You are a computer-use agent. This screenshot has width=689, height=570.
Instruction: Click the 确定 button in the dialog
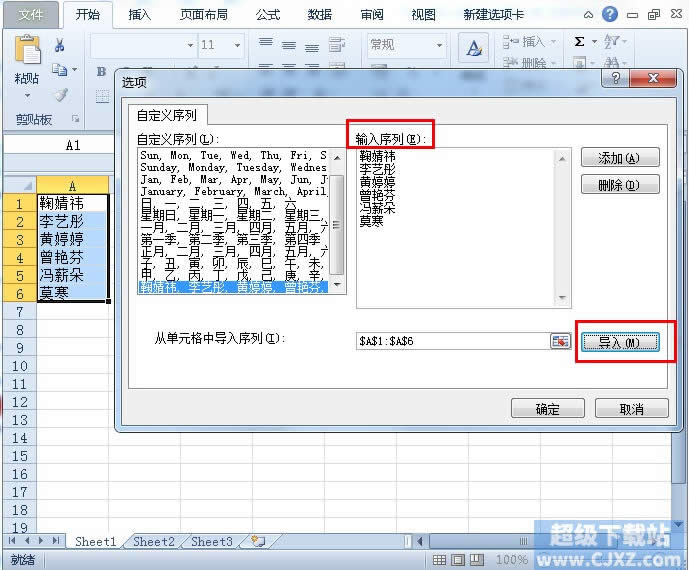coord(548,409)
